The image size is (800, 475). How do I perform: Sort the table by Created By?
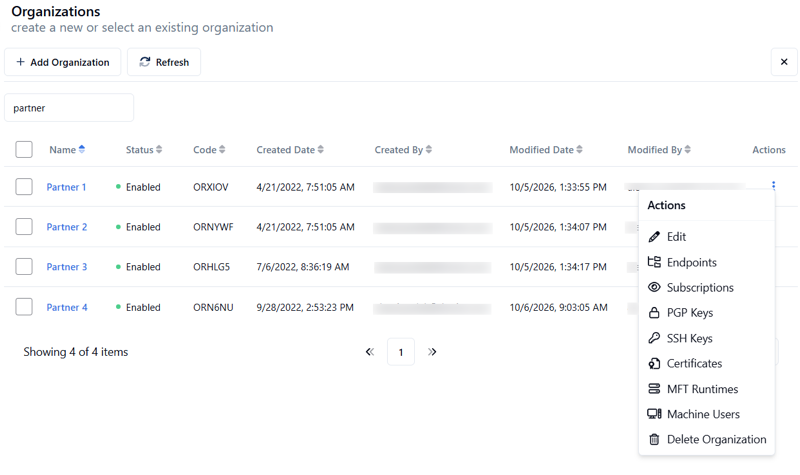(403, 149)
